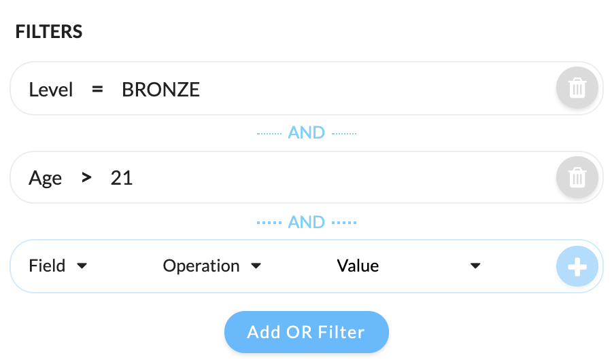This screenshot has width=612, height=364.
Task: Click the plus icon to add filter
Action: (577, 266)
